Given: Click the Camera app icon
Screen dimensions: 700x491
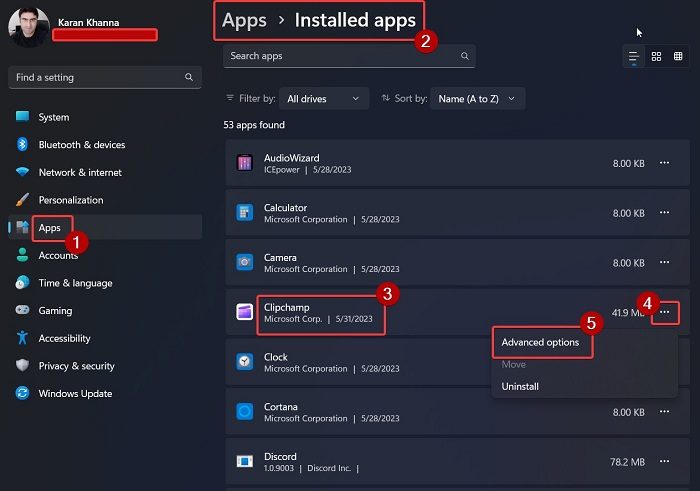Looking at the screenshot, I should (x=244, y=262).
